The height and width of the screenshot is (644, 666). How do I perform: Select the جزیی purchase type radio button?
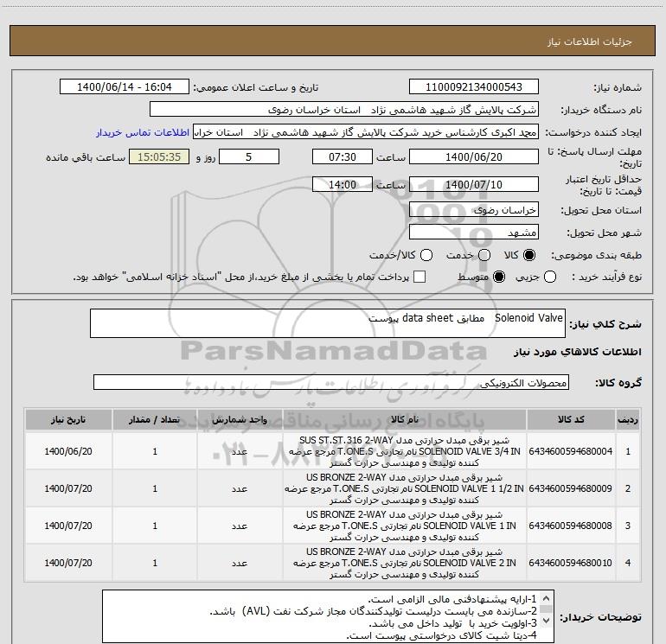pyautogui.click(x=550, y=277)
